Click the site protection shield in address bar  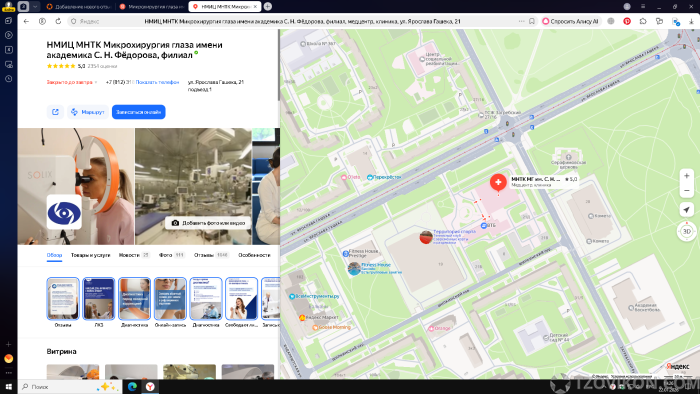[x=74, y=21]
